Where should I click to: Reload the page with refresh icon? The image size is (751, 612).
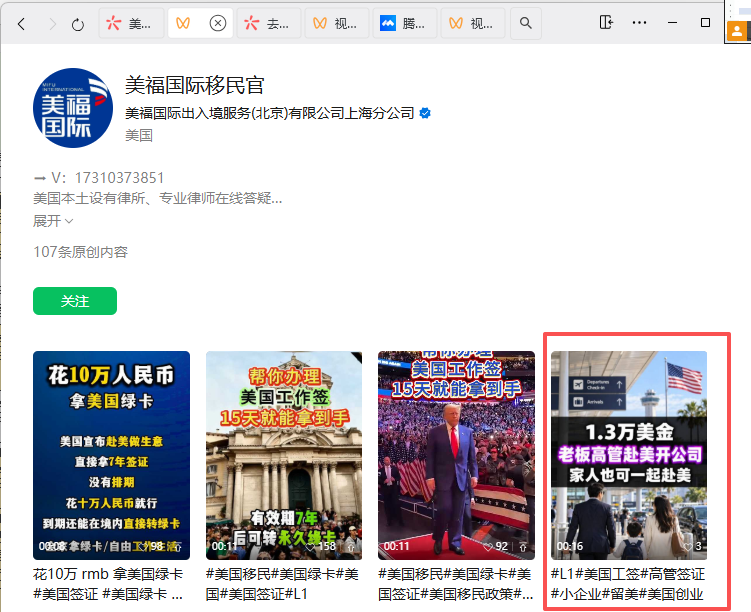(x=78, y=24)
